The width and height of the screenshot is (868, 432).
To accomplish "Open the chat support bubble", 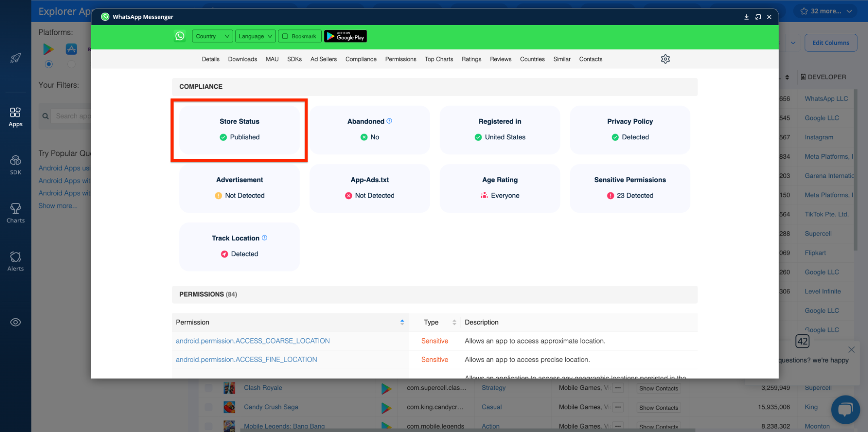I will tap(845, 409).
